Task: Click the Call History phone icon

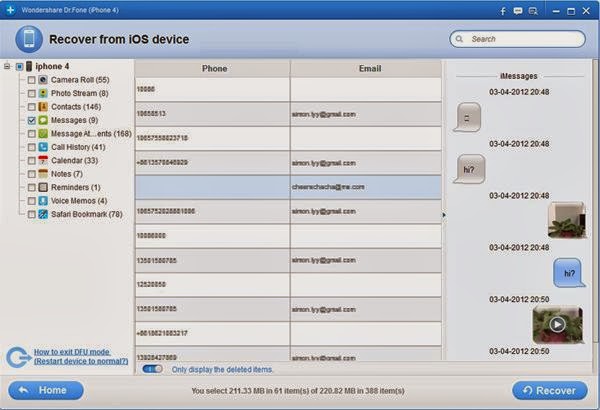Action: pyautogui.click(x=43, y=147)
